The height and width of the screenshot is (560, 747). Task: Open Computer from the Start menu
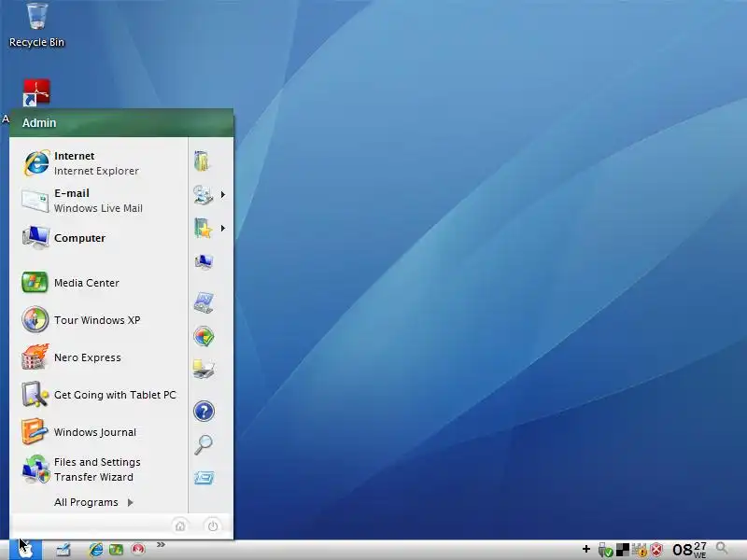(x=99, y=238)
